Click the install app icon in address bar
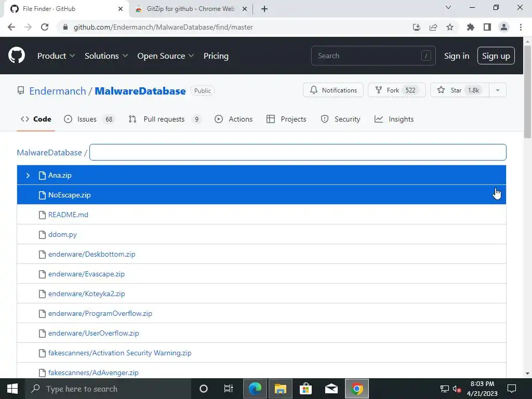Screen dimensions: 532x399 pyautogui.click(x=417, y=27)
